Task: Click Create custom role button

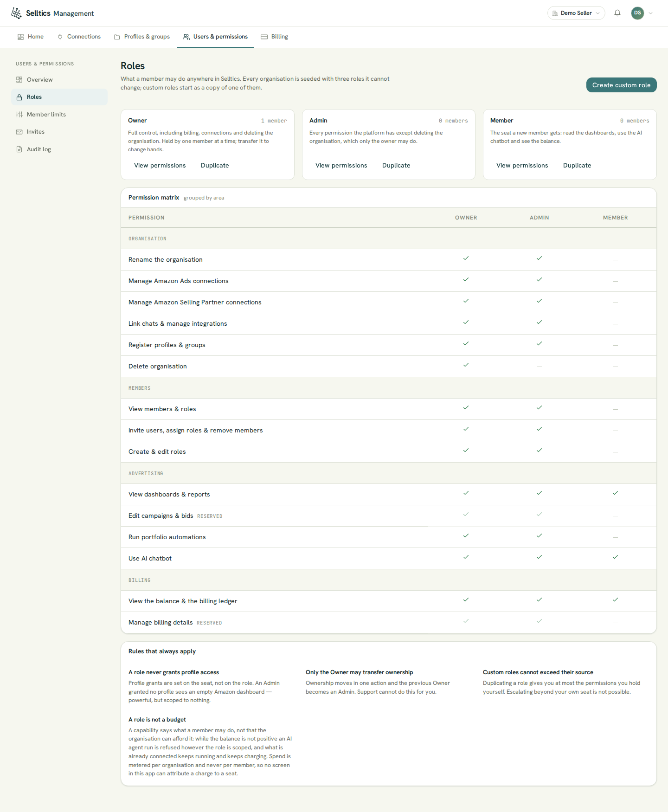Action: [621, 85]
